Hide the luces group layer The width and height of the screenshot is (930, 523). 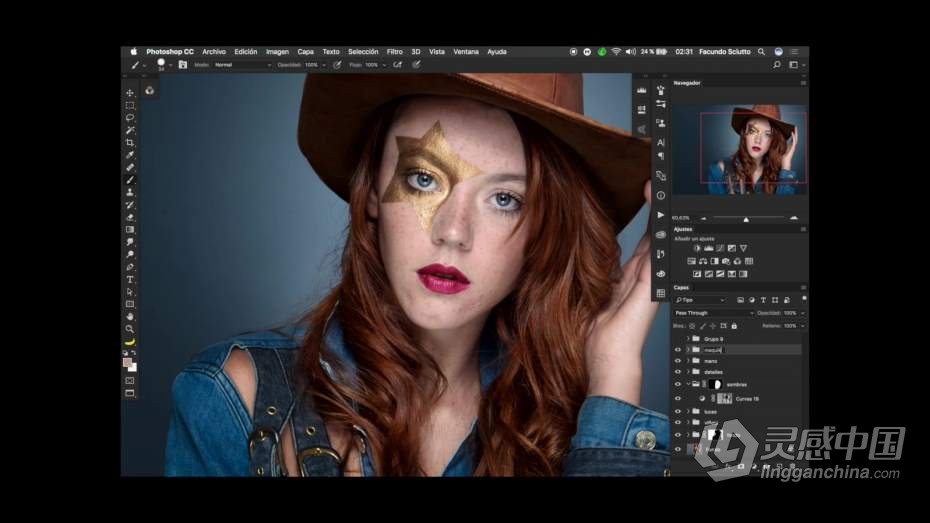[678, 411]
